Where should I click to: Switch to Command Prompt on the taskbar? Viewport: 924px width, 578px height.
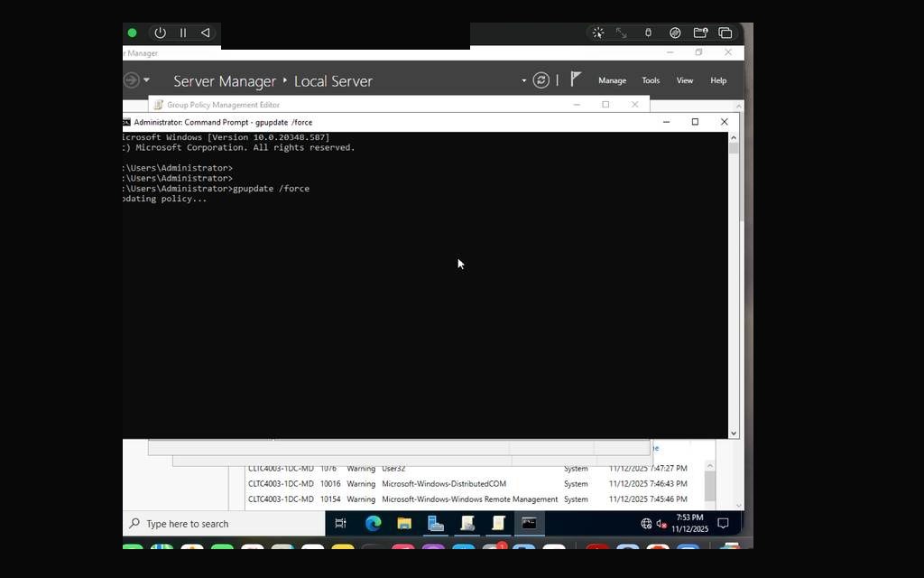point(529,523)
